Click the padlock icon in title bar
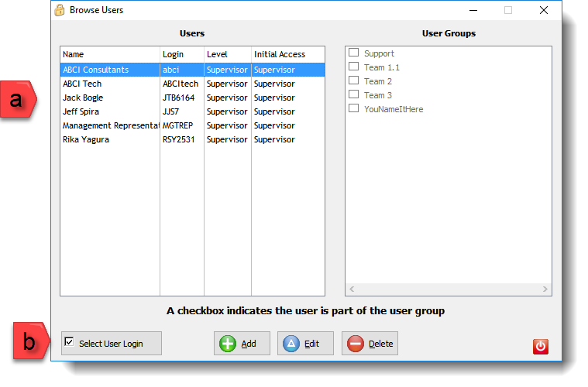 coord(60,10)
